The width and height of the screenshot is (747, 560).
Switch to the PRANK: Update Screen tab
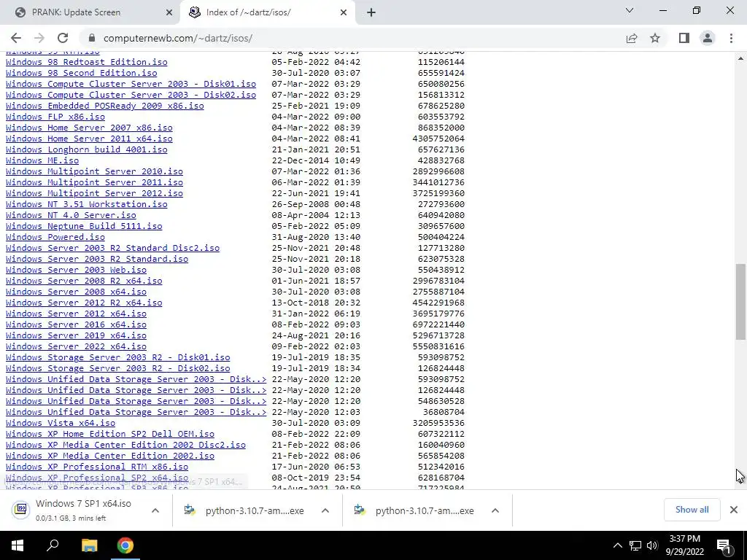90,12
